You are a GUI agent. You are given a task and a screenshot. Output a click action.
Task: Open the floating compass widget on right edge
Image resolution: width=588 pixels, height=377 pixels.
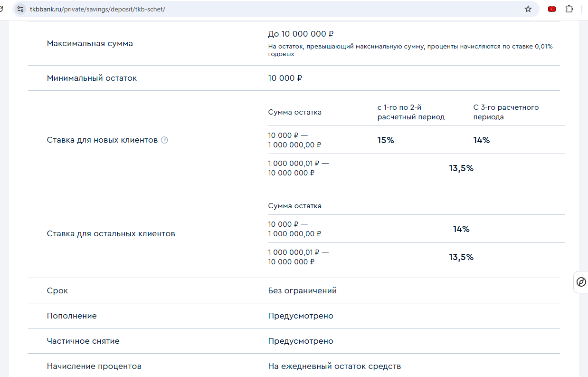point(581,282)
